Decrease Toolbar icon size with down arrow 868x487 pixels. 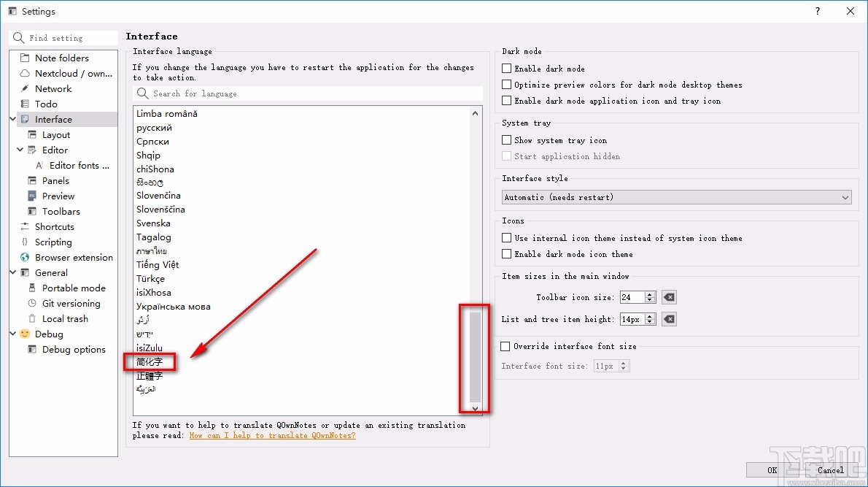pos(650,300)
